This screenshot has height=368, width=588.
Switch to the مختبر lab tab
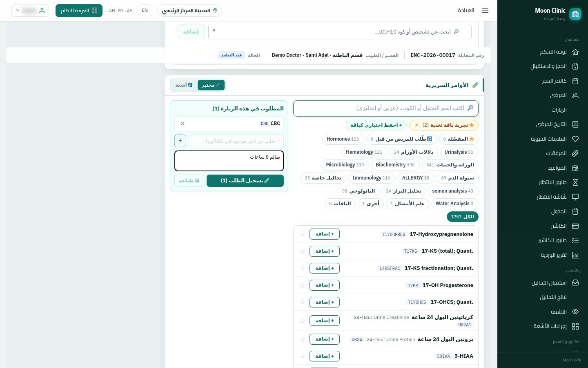click(211, 85)
